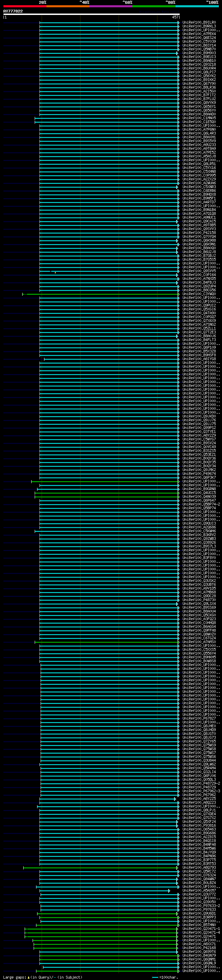The width and height of the screenshot is (222, 980).
Task: Click hit label UniRef100_Q56YK2
Action: tap(199, 76)
